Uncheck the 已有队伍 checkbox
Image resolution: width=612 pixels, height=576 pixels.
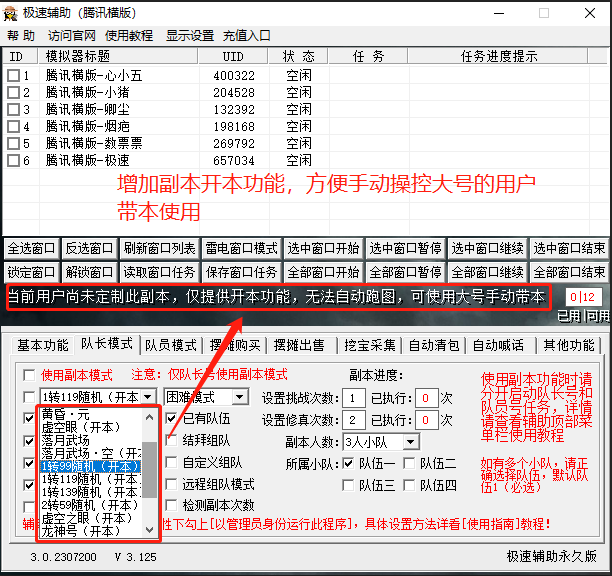171,419
